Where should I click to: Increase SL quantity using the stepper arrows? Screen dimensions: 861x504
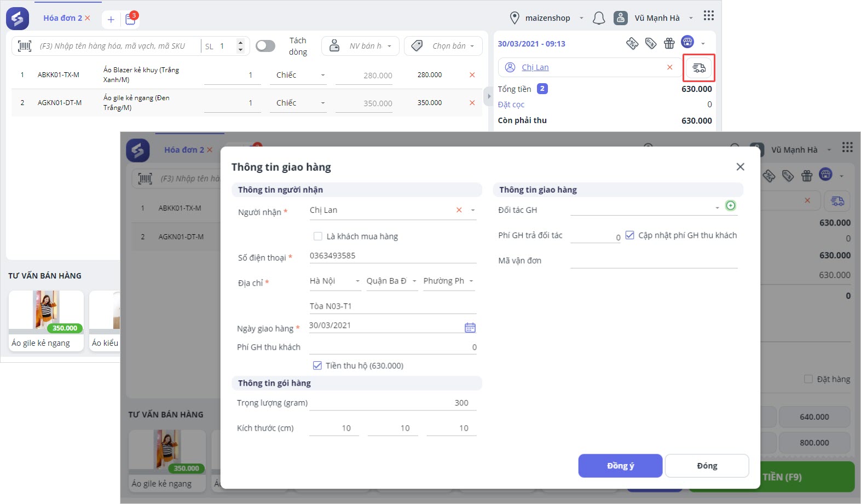pyautogui.click(x=240, y=42)
